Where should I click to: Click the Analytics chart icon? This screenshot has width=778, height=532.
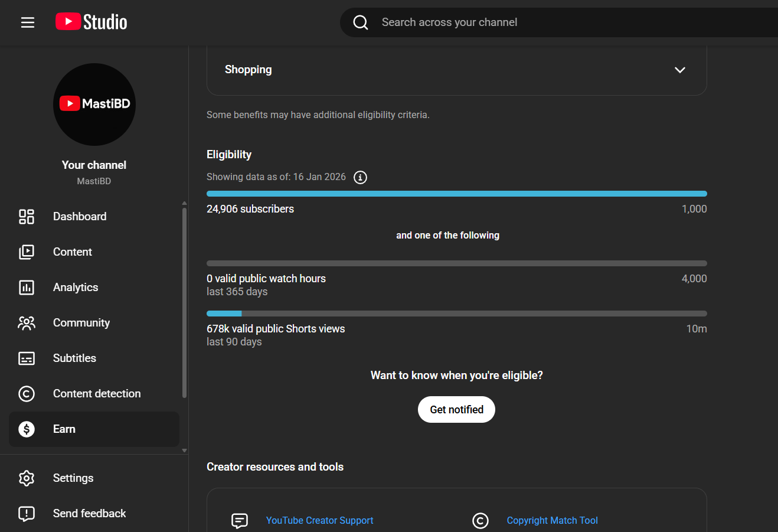[x=27, y=288]
